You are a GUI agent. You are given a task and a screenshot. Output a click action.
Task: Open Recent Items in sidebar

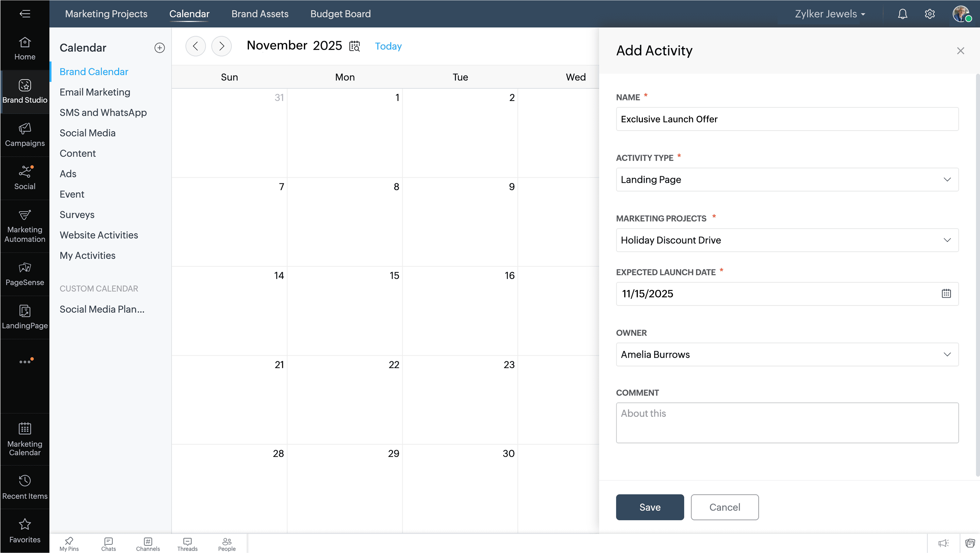click(x=25, y=487)
